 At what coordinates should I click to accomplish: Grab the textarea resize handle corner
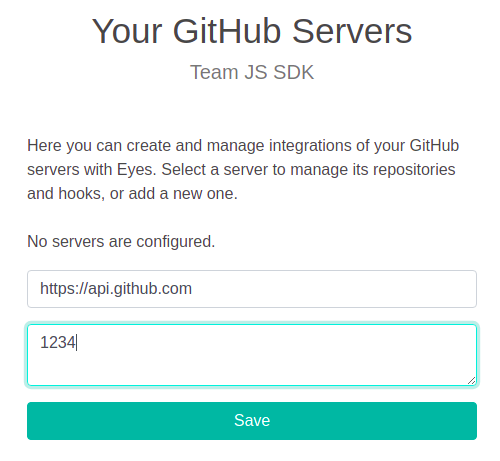(x=471, y=380)
